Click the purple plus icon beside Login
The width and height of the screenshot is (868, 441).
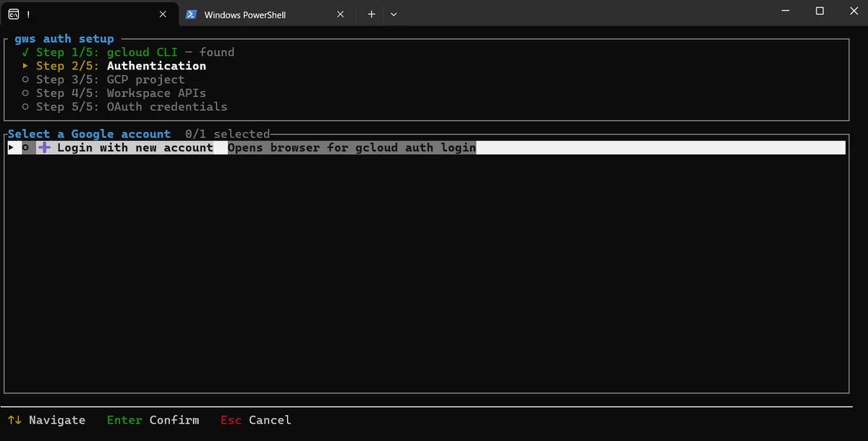44,148
